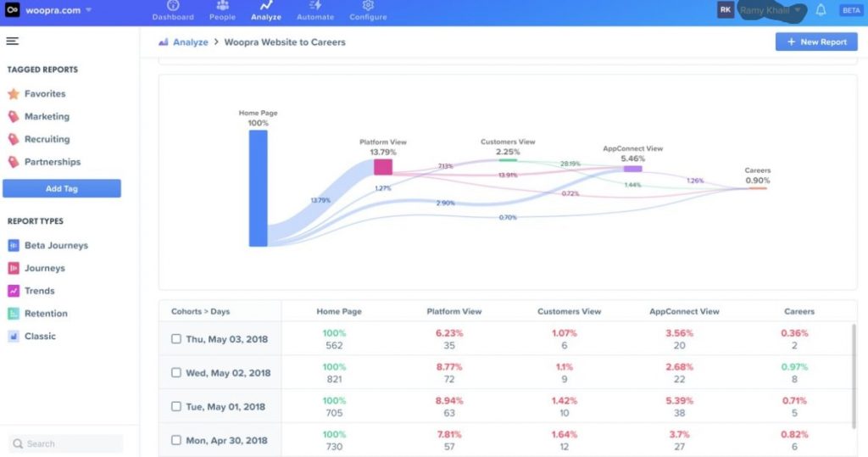Screen dimensions: 868x457
Task: Open the Partnerships tag
Action: pyautogui.click(x=53, y=162)
